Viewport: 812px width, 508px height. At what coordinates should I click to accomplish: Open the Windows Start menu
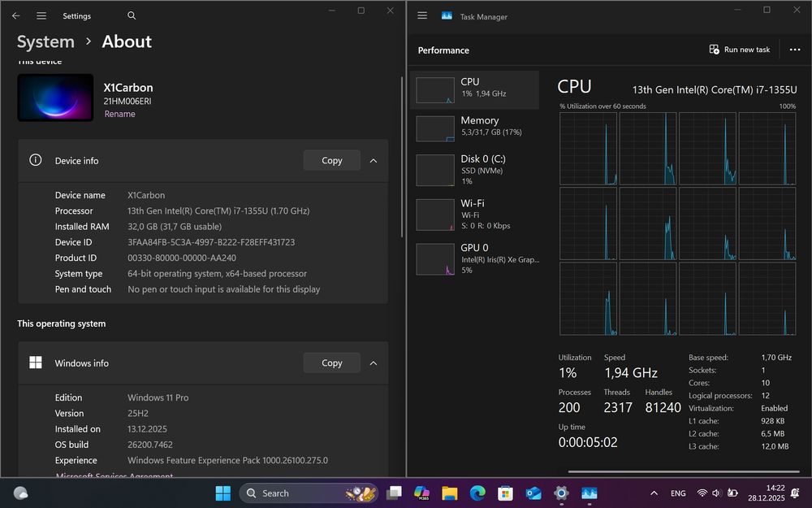tap(222, 493)
